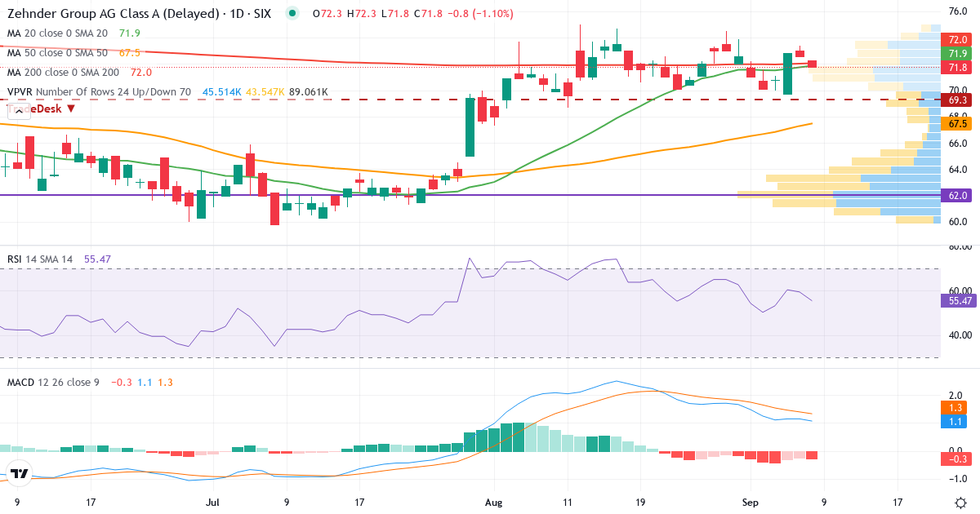This screenshot has height=514, width=980.
Task: Click the 11 date on time axis
Action: tap(568, 503)
